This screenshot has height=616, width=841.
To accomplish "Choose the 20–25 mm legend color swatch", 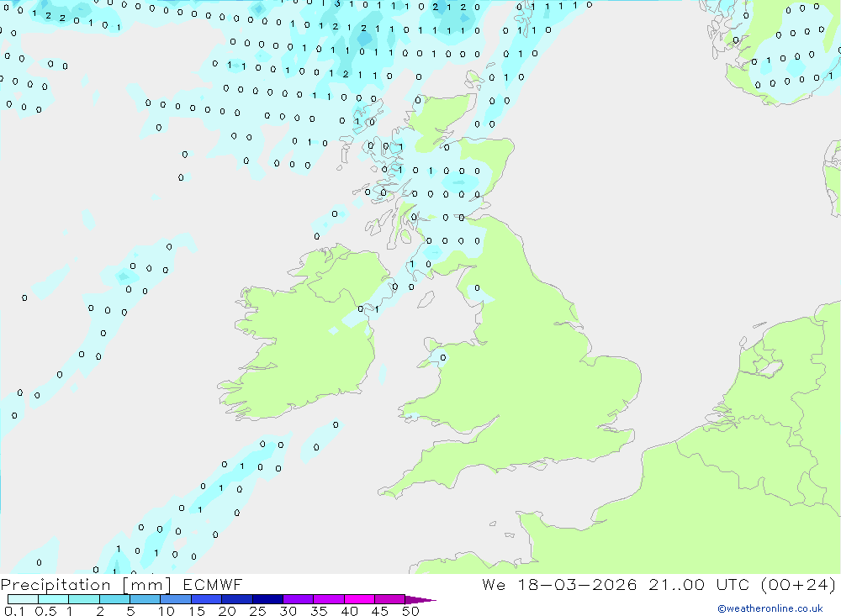I will coord(237,599).
